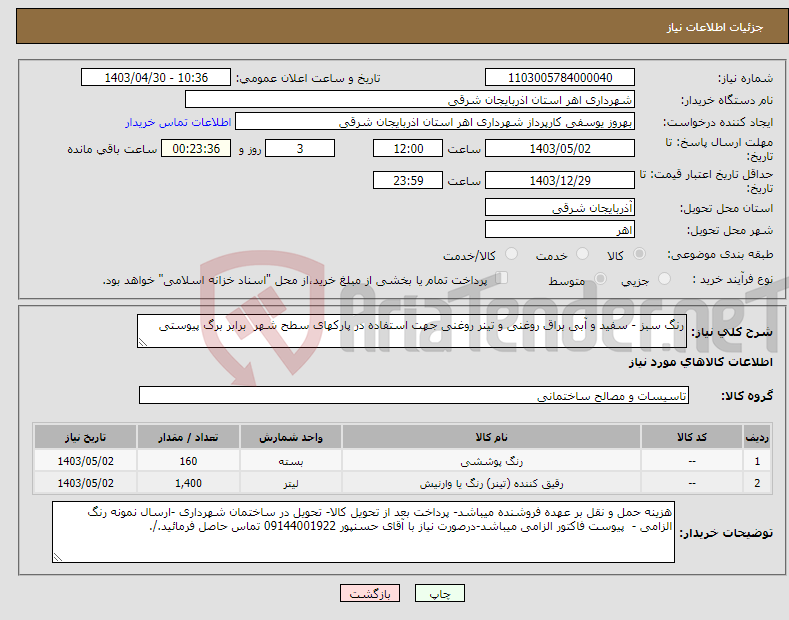Click the deadline time 12:00 field
789x620 pixels.
point(408,148)
